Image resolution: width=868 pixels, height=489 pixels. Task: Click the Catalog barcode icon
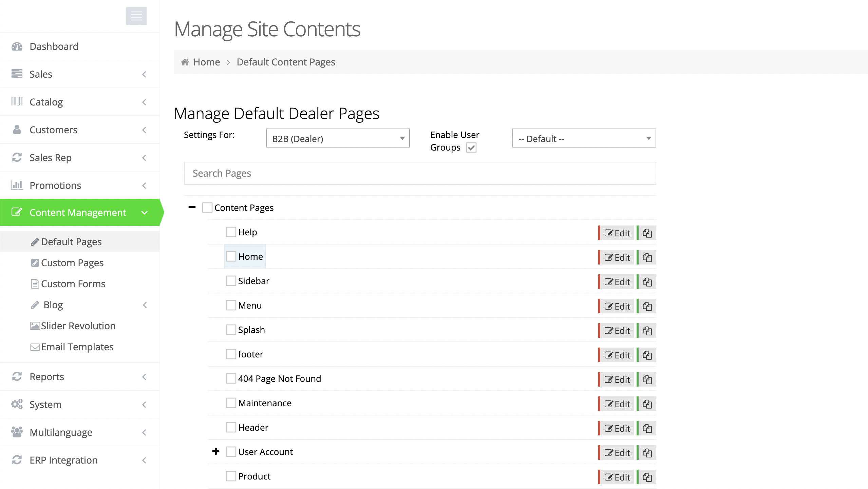[x=17, y=101]
